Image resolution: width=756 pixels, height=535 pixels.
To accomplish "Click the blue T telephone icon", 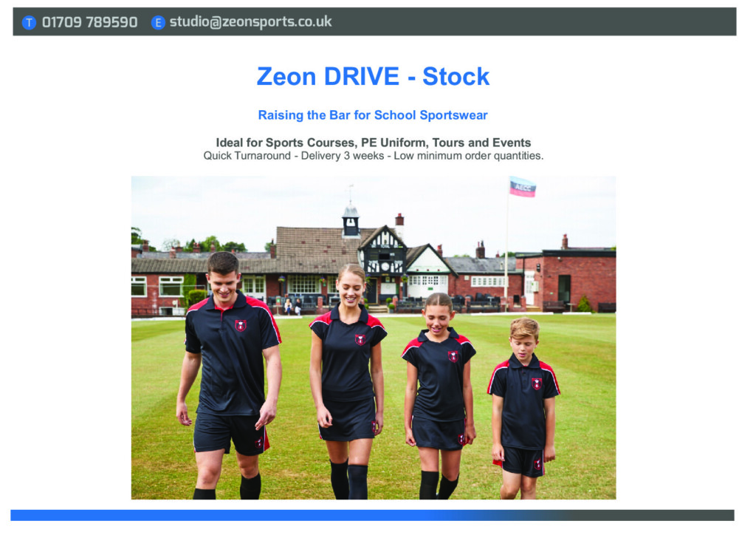I will tap(29, 22).
